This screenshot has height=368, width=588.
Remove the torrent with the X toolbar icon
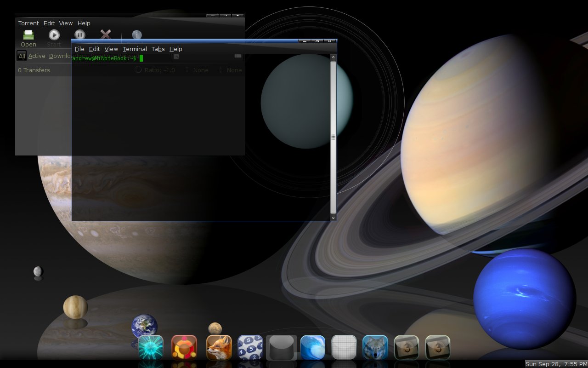tap(106, 34)
